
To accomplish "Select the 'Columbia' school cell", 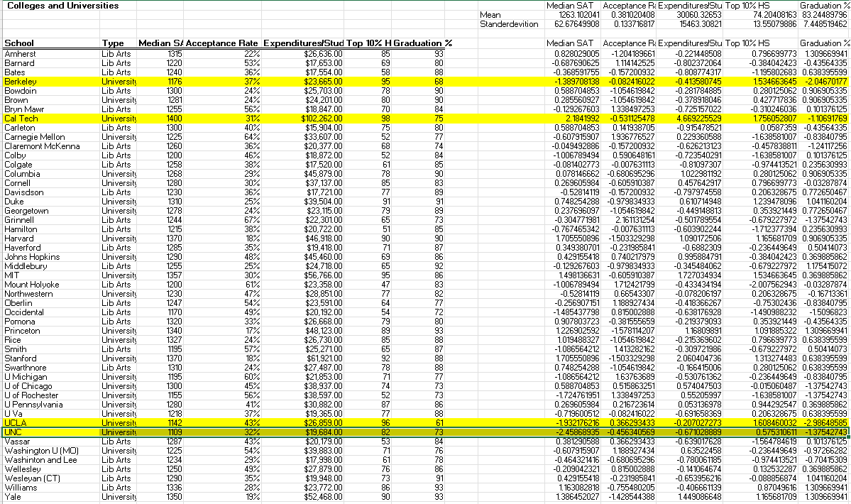I will (x=22, y=174).
